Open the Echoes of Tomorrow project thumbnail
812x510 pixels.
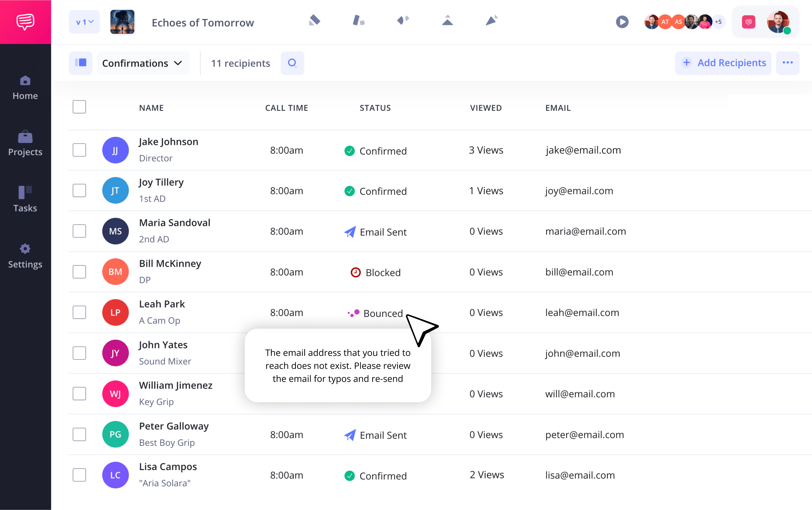coord(122,22)
